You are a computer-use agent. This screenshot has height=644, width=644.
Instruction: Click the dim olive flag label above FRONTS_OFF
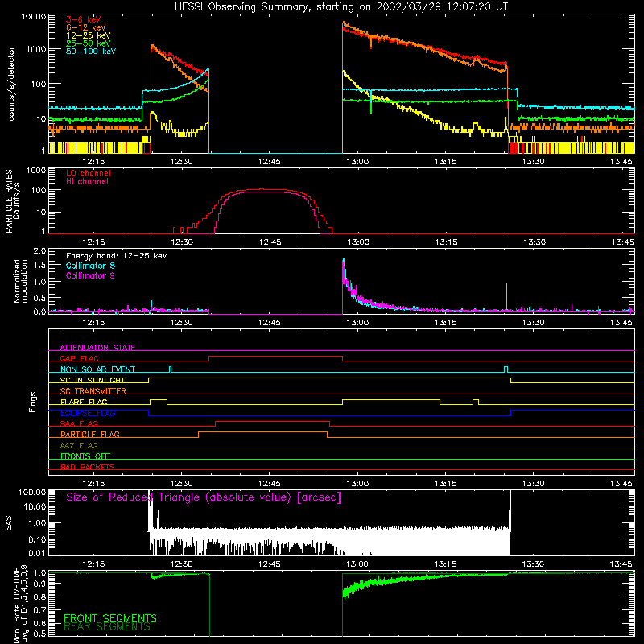[79, 445]
